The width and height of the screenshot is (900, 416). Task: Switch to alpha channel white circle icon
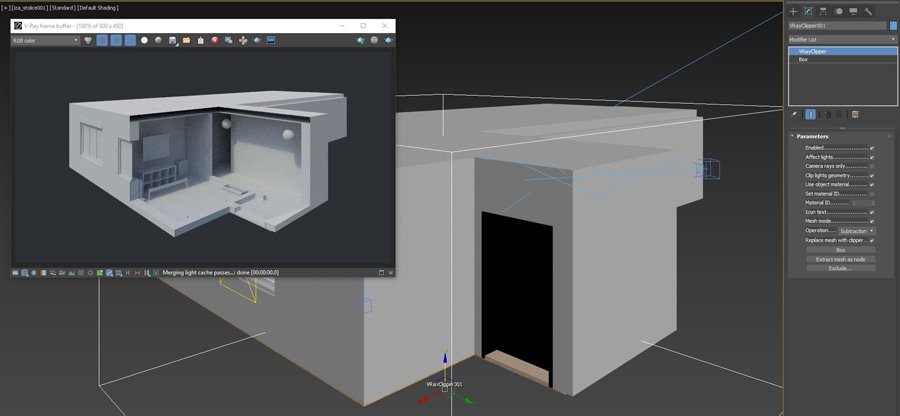point(144,40)
